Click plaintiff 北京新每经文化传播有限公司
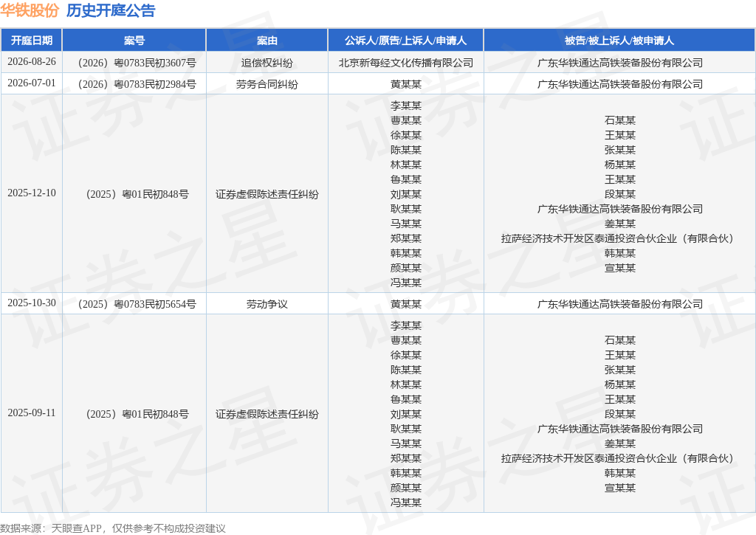The width and height of the screenshot is (756, 535). [405, 63]
